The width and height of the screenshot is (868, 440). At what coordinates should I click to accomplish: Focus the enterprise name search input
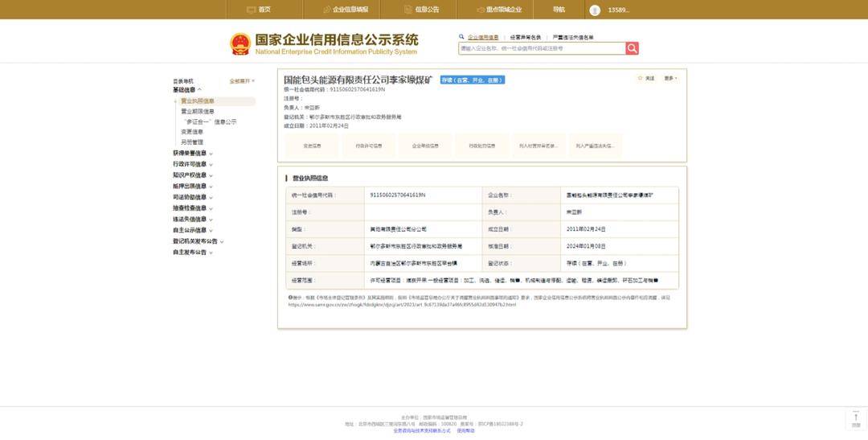tap(542, 48)
